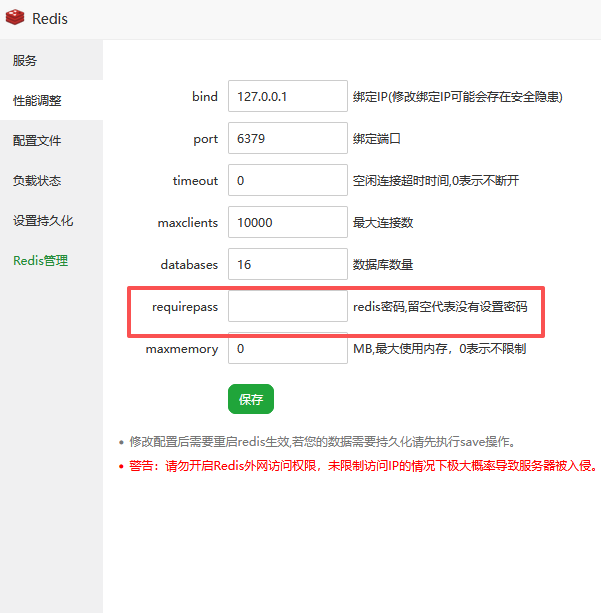Click the 最大连接数 description text
Image resolution: width=601 pixels, height=613 pixels.
(x=383, y=222)
